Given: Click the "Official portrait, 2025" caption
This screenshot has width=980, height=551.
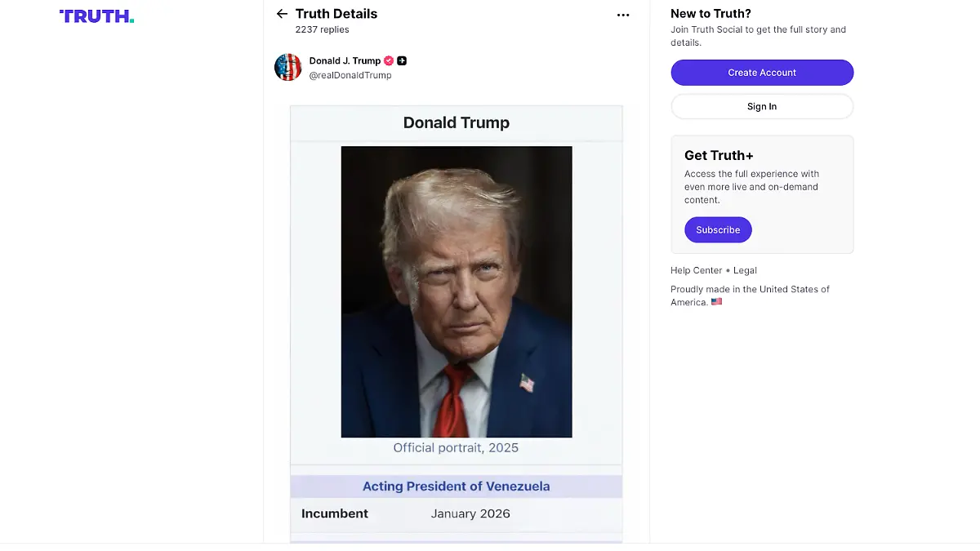Looking at the screenshot, I should [x=456, y=447].
